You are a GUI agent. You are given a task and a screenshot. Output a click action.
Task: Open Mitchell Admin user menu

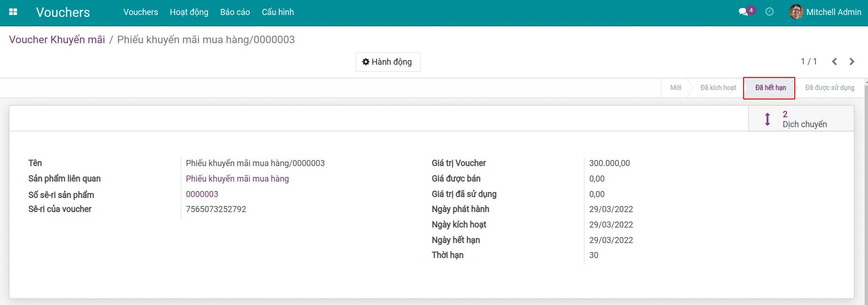tap(825, 12)
